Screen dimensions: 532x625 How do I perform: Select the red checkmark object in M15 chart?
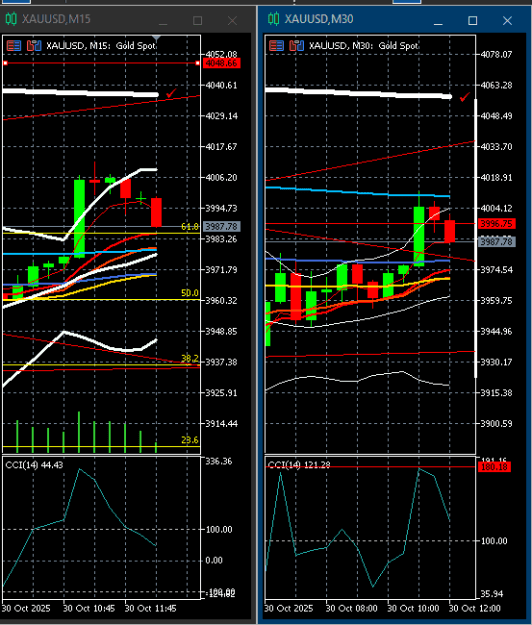click(171, 93)
